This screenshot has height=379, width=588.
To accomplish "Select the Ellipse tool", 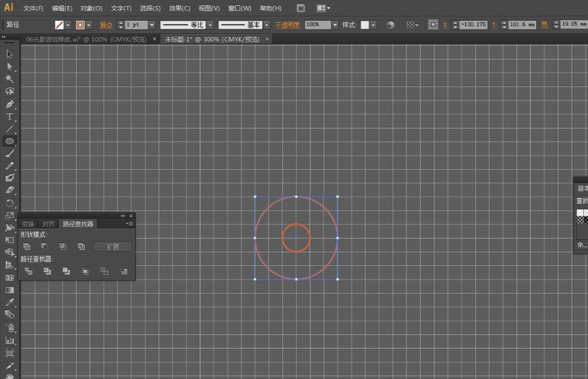I will click(10, 141).
